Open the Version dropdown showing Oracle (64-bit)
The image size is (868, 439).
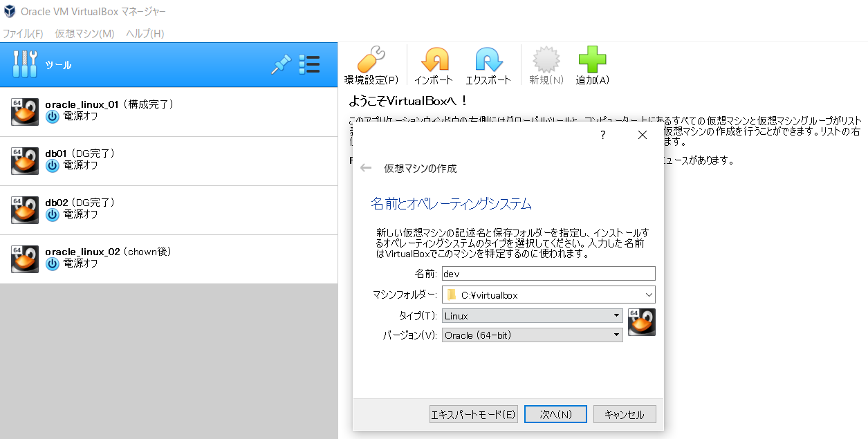coord(533,335)
